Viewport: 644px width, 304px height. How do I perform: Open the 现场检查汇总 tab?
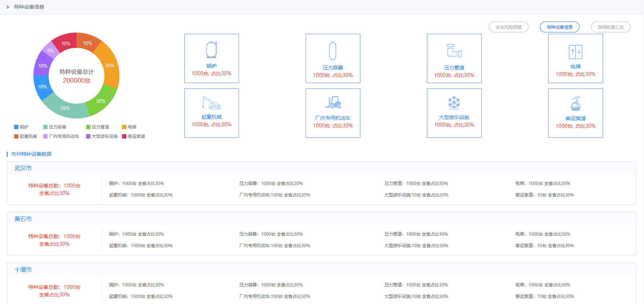click(611, 27)
